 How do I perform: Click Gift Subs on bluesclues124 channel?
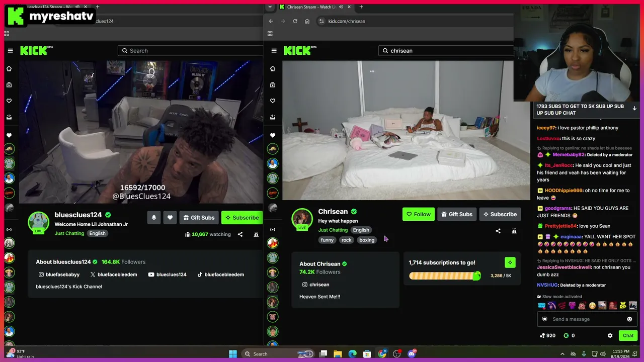(x=199, y=218)
